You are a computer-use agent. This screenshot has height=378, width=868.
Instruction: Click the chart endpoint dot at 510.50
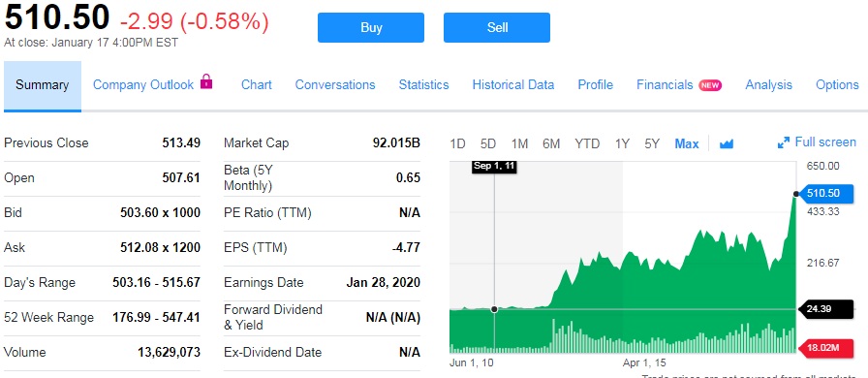(796, 194)
